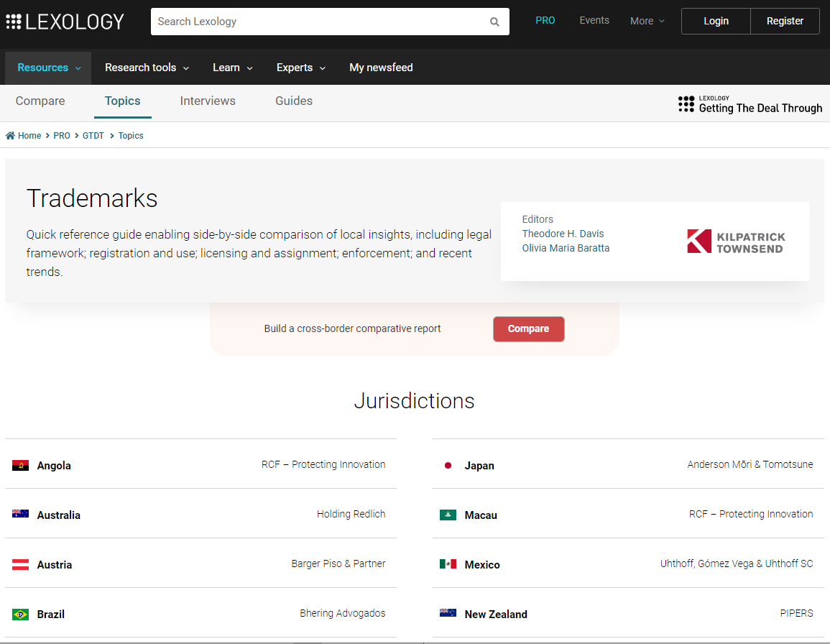Click the red Compare button
Viewport: 830px width, 644px height.
[x=528, y=329]
